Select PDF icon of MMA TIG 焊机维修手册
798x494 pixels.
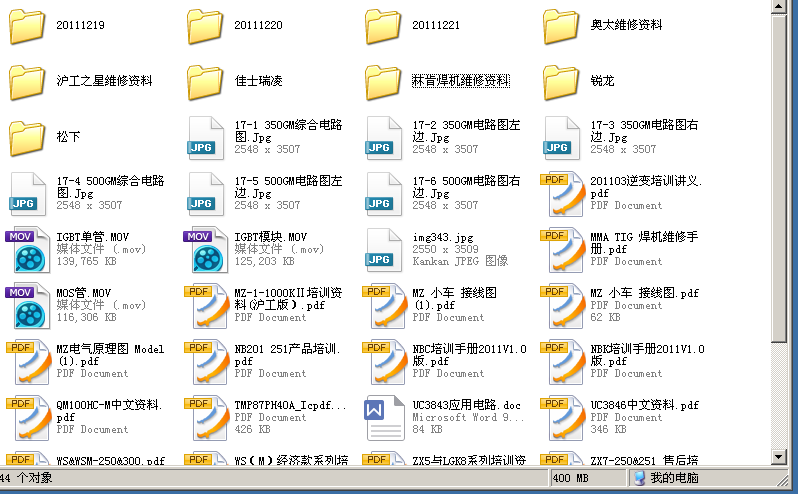562,250
